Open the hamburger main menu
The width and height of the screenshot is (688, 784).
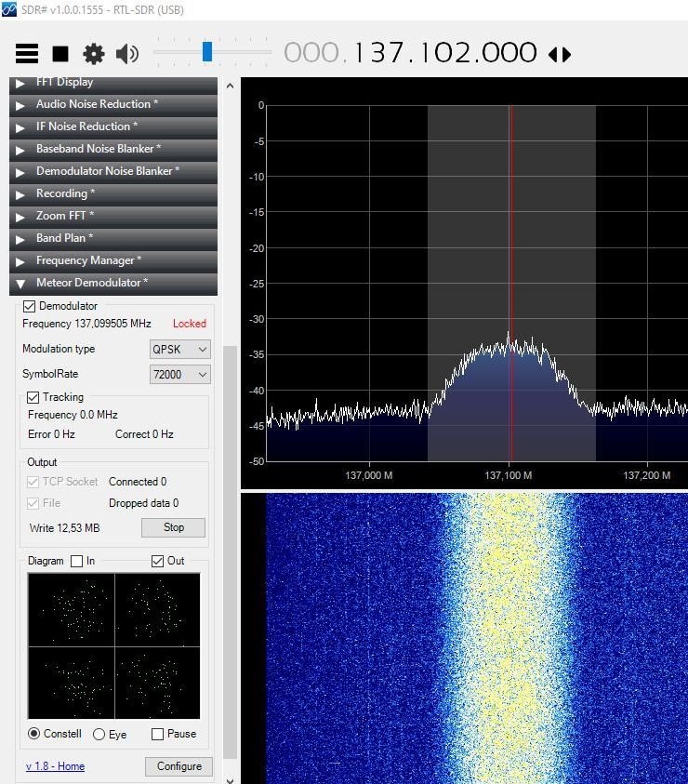click(27, 54)
